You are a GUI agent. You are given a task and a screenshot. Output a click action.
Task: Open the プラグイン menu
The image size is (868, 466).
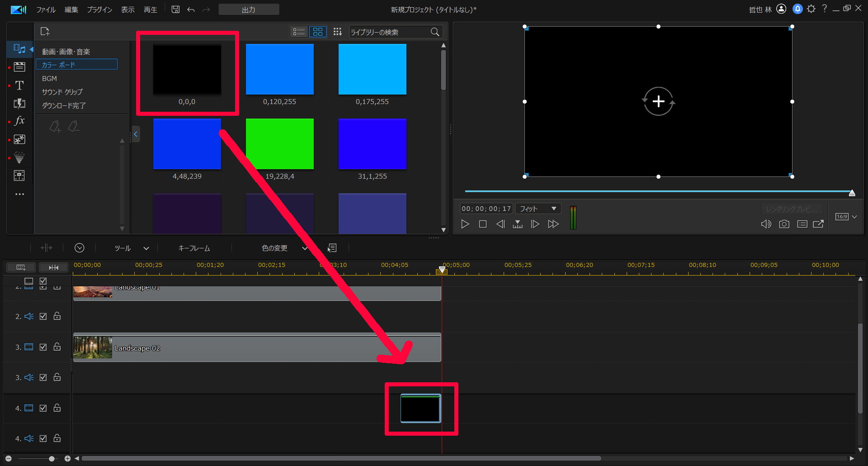click(x=99, y=10)
